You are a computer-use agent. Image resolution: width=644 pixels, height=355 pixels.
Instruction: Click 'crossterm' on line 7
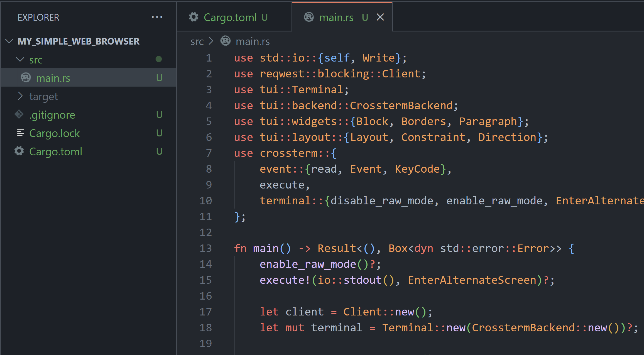point(288,153)
